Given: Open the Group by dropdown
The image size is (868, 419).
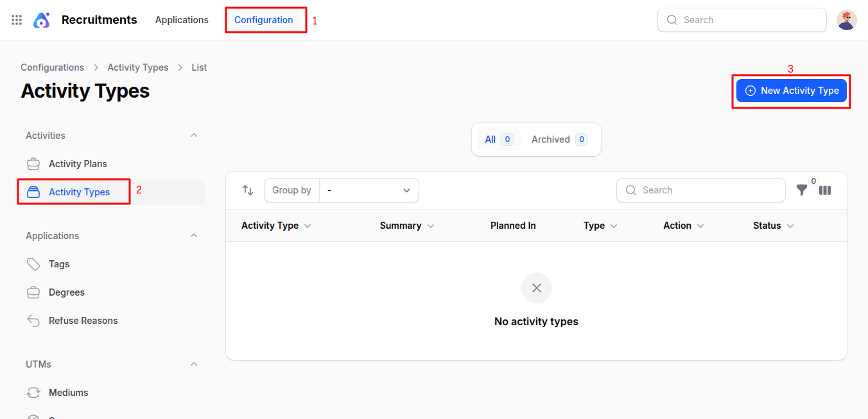Looking at the screenshot, I should 369,190.
